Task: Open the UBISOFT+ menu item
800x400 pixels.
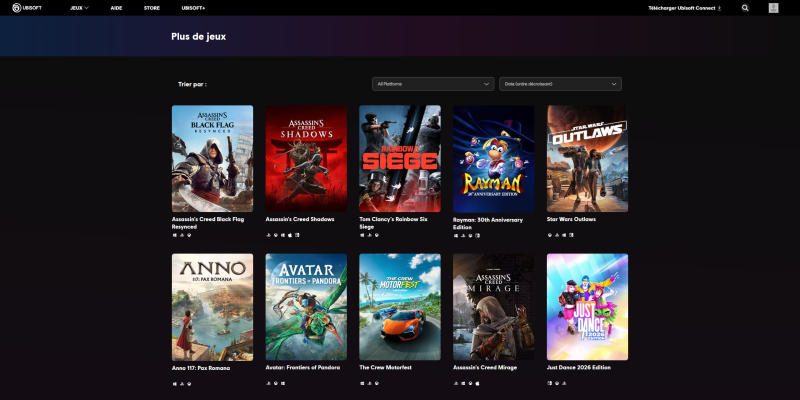Action: tap(193, 8)
